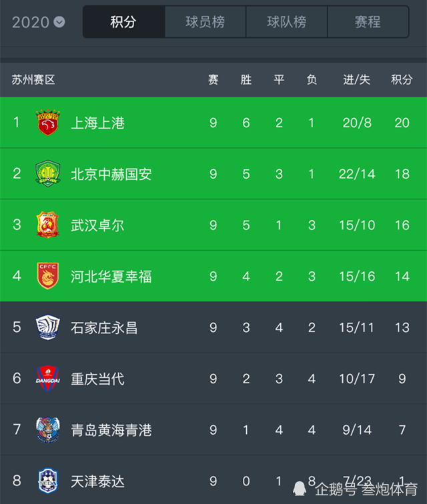Screen dimensions: 427x504
Task: Click the Beijing Guoan (北京中赫国安) team badge
Action: click(48, 174)
